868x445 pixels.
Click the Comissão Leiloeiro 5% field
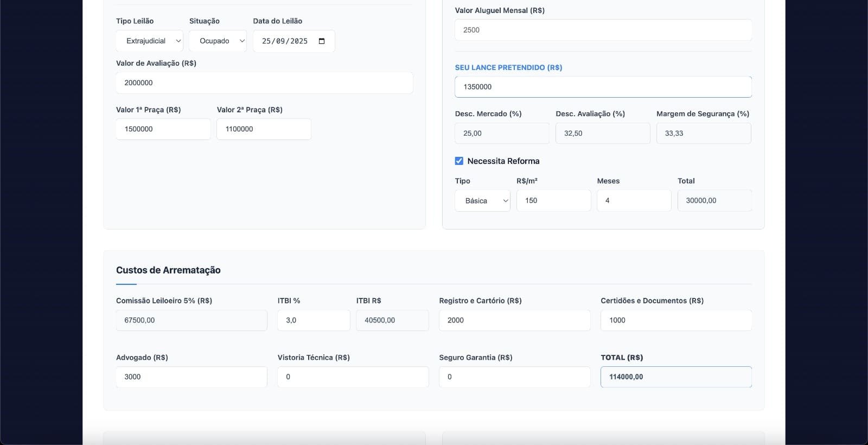pyautogui.click(x=192, y=320)
